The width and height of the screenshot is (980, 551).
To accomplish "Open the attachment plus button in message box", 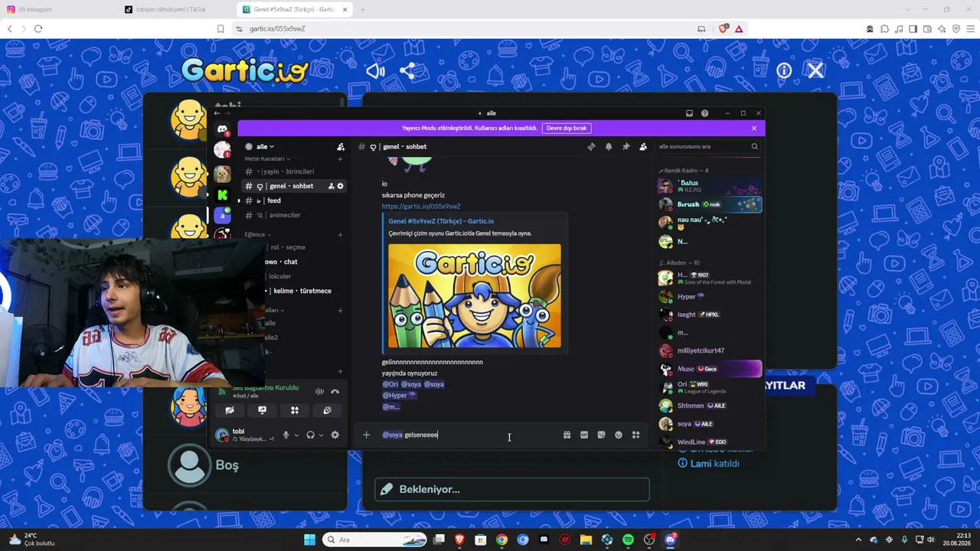I will pos(366,435).
